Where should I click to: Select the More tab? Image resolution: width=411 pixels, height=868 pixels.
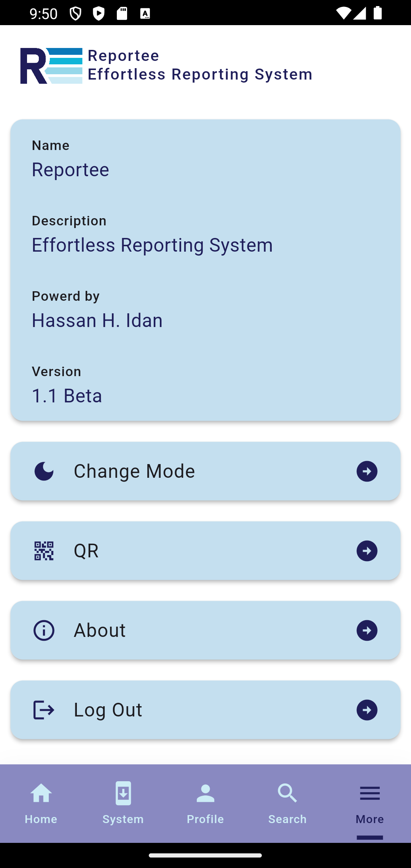click(x=370, y=803)
